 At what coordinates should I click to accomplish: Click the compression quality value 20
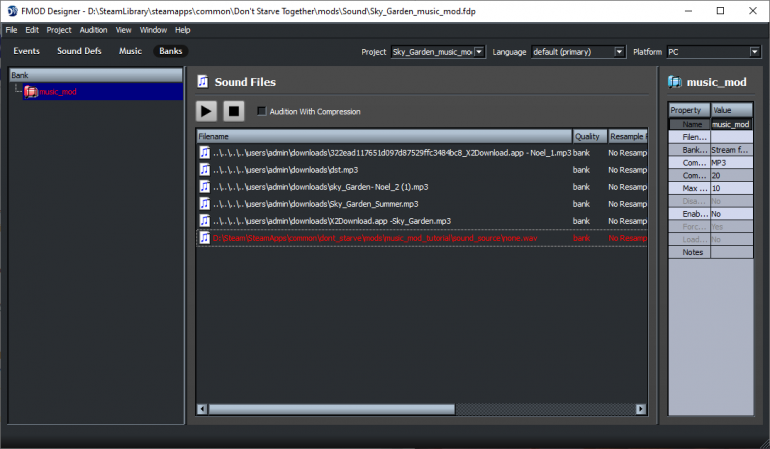pyautogui.click(x=732, y=175)
